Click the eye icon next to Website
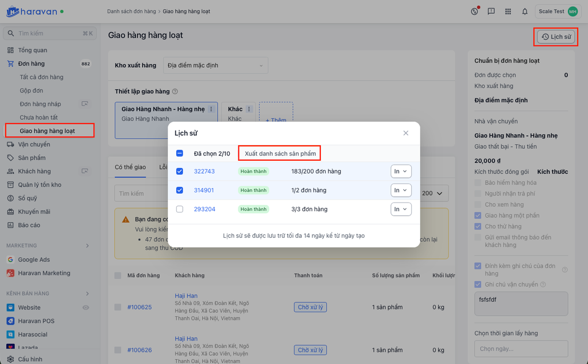 [x=86, y=308]
